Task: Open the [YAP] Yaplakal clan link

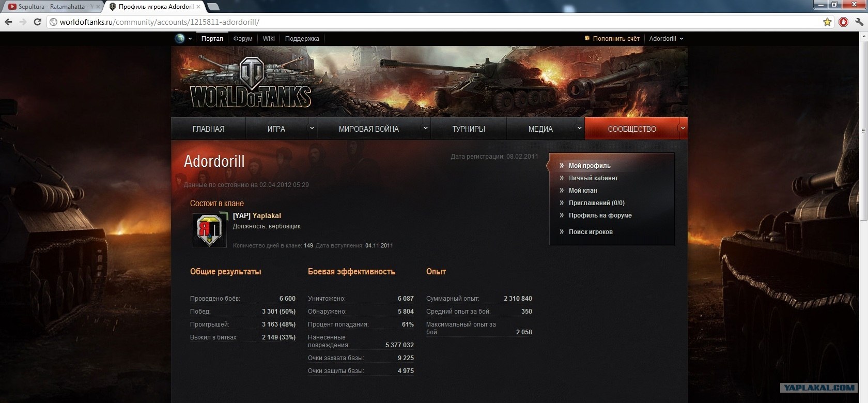Action: click(x=257, y=215)
